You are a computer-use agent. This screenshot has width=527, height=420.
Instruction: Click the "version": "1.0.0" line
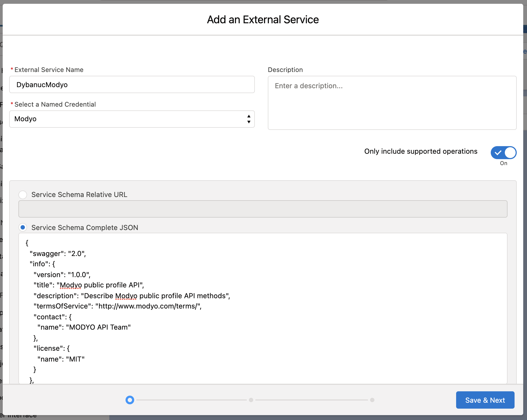(62, 275)
